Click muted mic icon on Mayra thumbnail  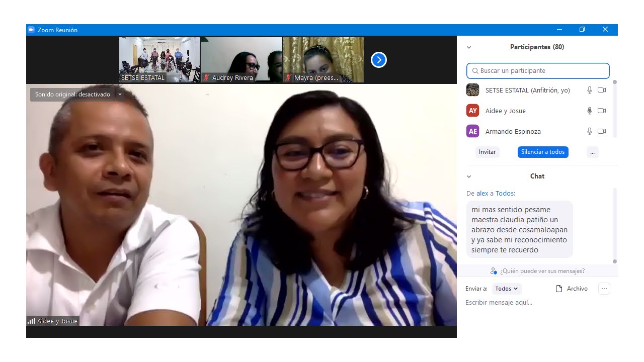pyautogui.click(x=288, y=78)
